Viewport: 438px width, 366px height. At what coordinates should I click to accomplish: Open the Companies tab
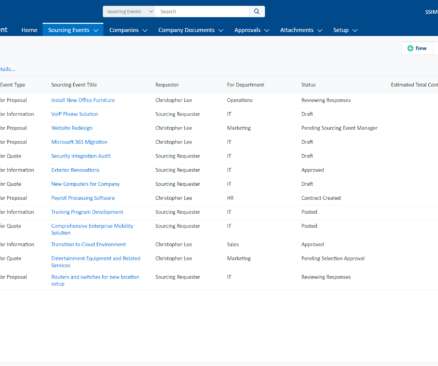tap(124, 30)
